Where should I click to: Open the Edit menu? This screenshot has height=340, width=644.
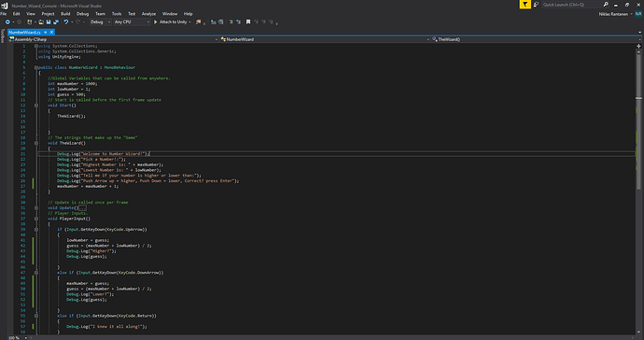point(17,14)
